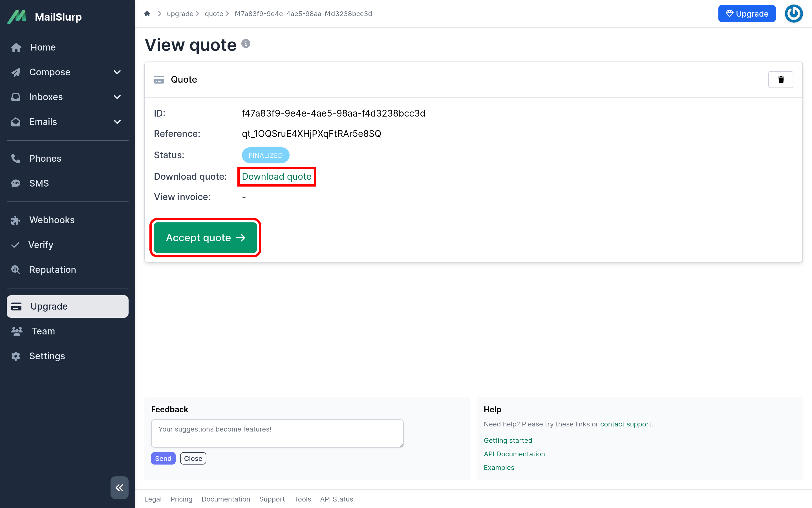The height and width of the screenshot is (508, 812).
Task: Open Tools footer link
Action: (302, 499)
